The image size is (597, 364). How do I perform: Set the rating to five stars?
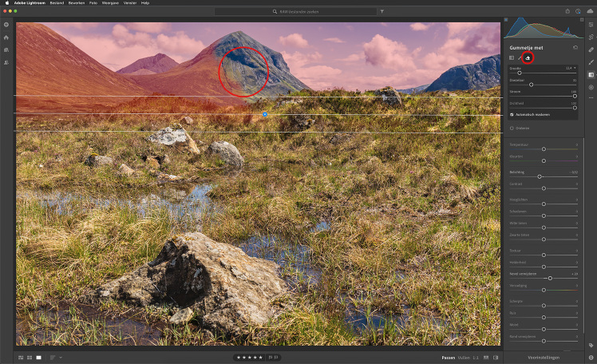click(261, 358)
